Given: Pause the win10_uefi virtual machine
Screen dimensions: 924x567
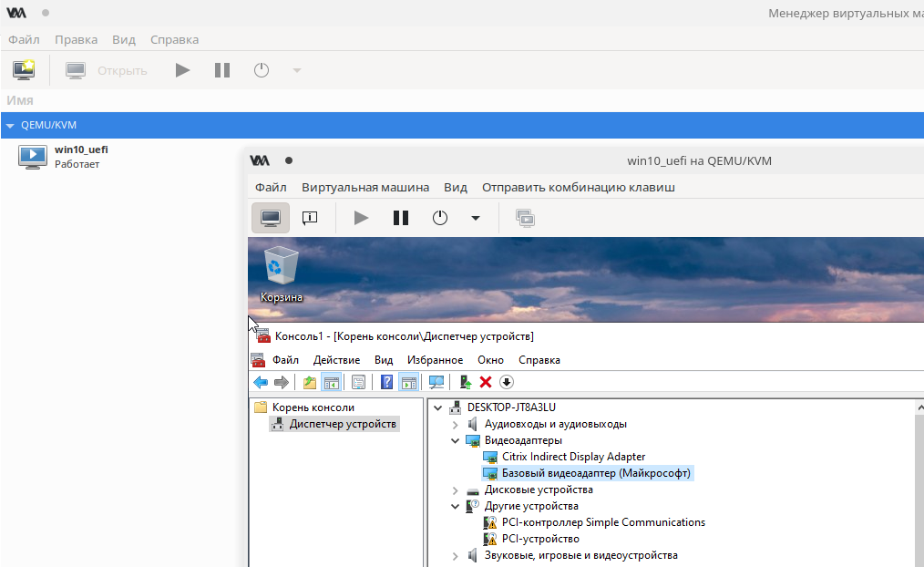Looking at the screenshot, I should [x=400, y=218].
